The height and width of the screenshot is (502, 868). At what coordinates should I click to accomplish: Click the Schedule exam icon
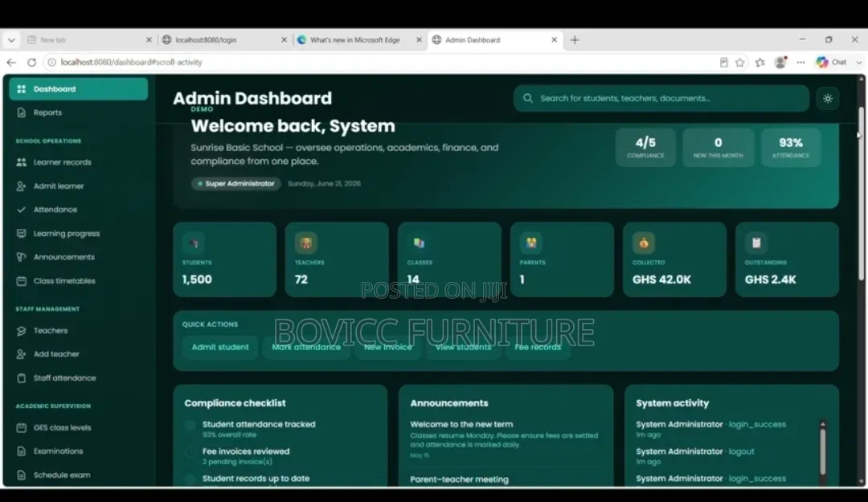[x=21, y=475]
